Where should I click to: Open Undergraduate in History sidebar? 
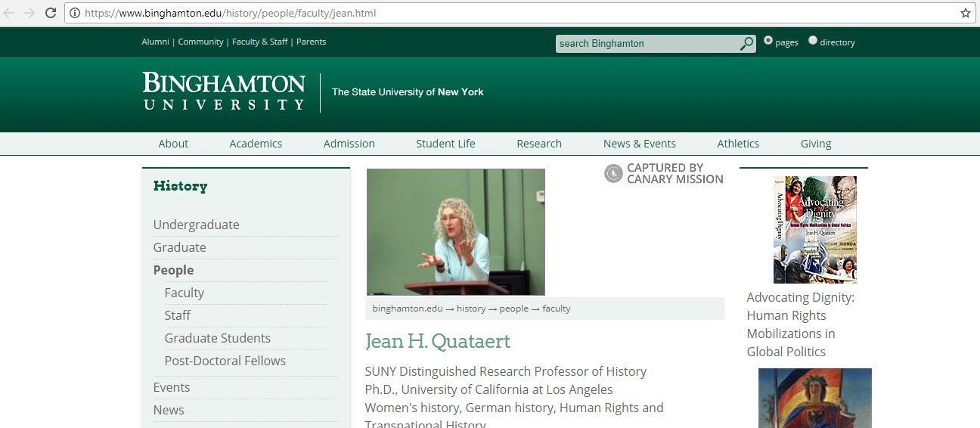(196, 225)
